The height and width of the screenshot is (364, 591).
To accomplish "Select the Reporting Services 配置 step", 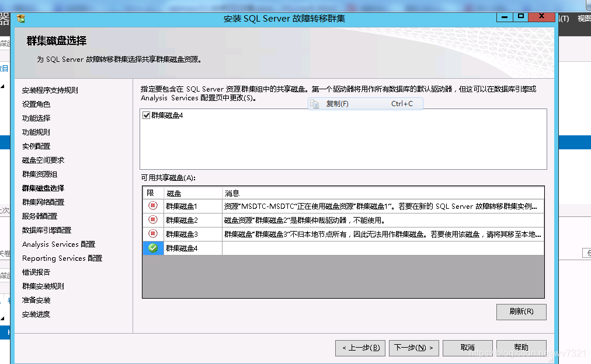I will 62,258.
